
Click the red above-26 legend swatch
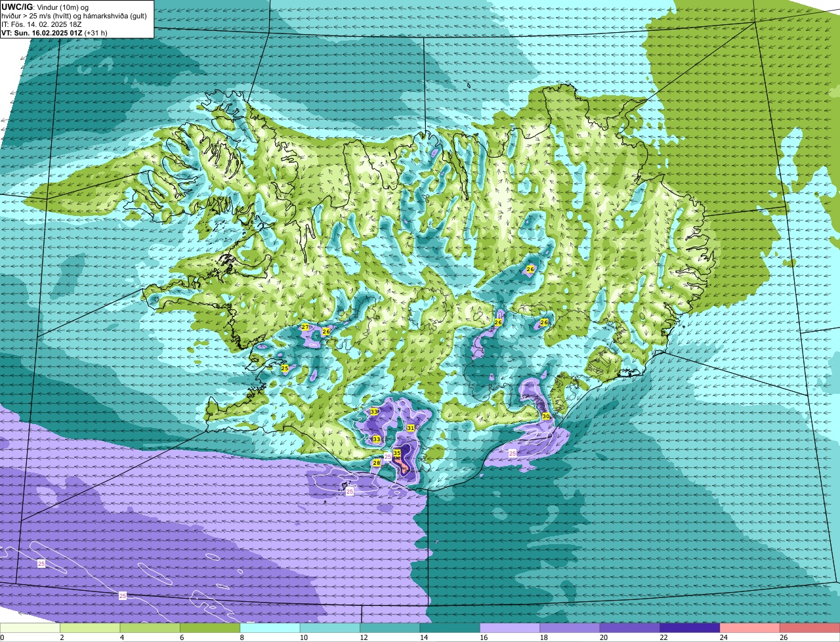click(x=810, y=628)
